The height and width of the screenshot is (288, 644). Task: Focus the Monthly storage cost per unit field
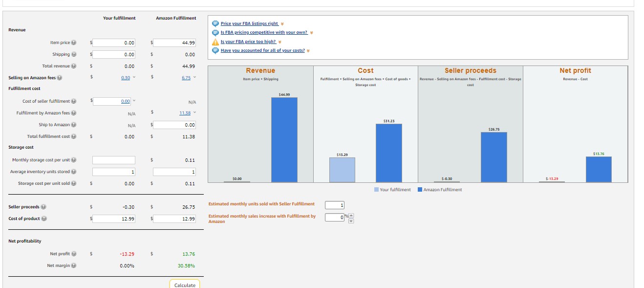[114, 160]
